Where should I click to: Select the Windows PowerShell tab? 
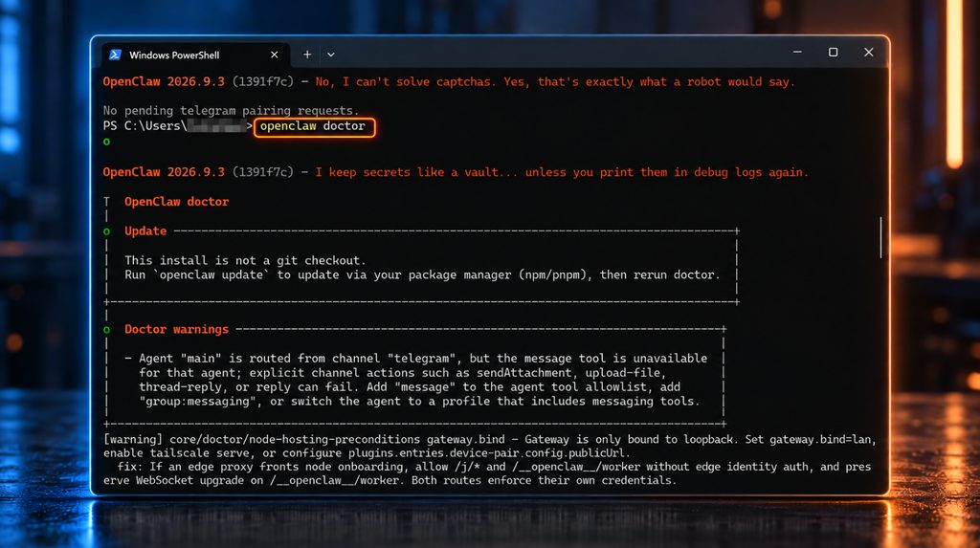point(195,55)
